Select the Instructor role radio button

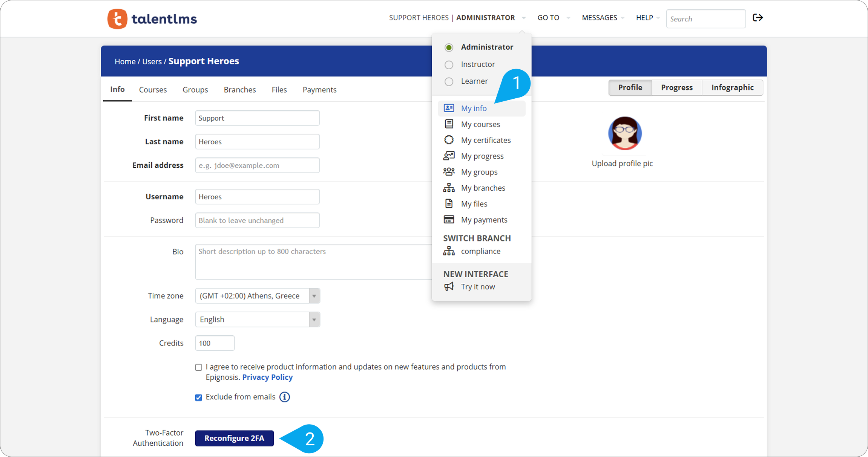pos(449,65)
